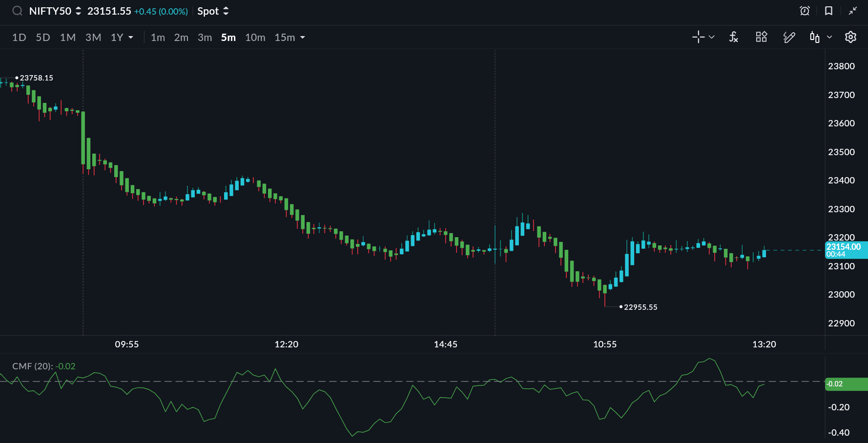Image resolution: width=868 pixels, height=443 pixels.
Task: Expand the crosshair cursor options chevron
Action: click(x=712, y=37)
